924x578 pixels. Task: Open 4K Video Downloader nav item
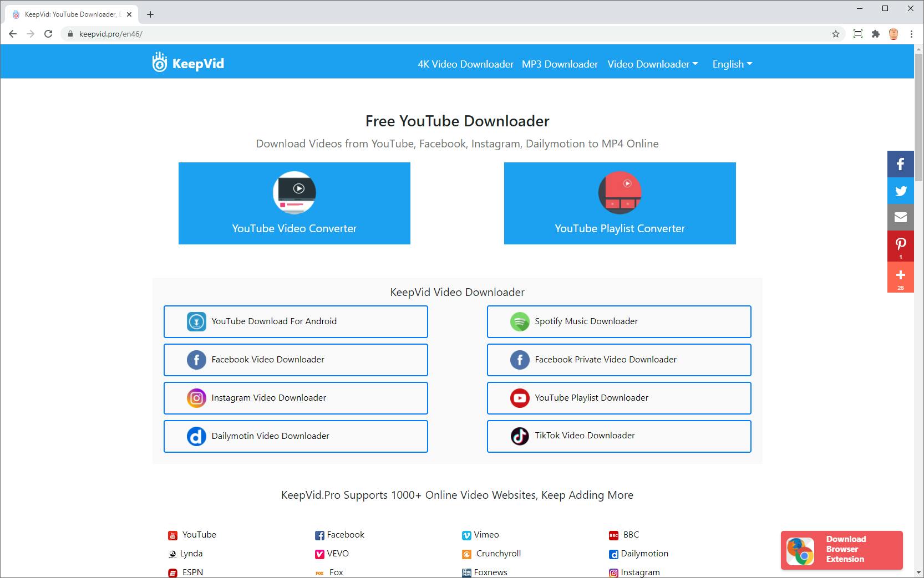pyautogui.click(x=466, y=64)
